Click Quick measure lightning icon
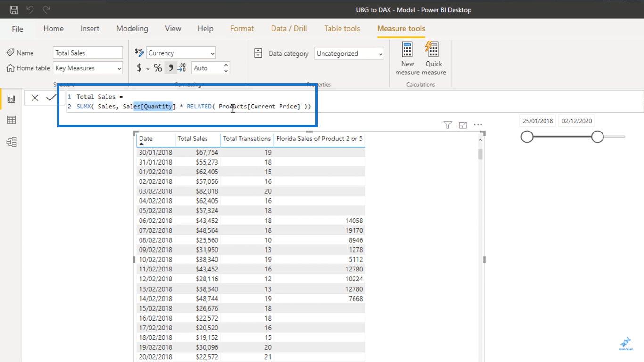Image resolution: width=644 pixels, height=362 pixels. 432,49
